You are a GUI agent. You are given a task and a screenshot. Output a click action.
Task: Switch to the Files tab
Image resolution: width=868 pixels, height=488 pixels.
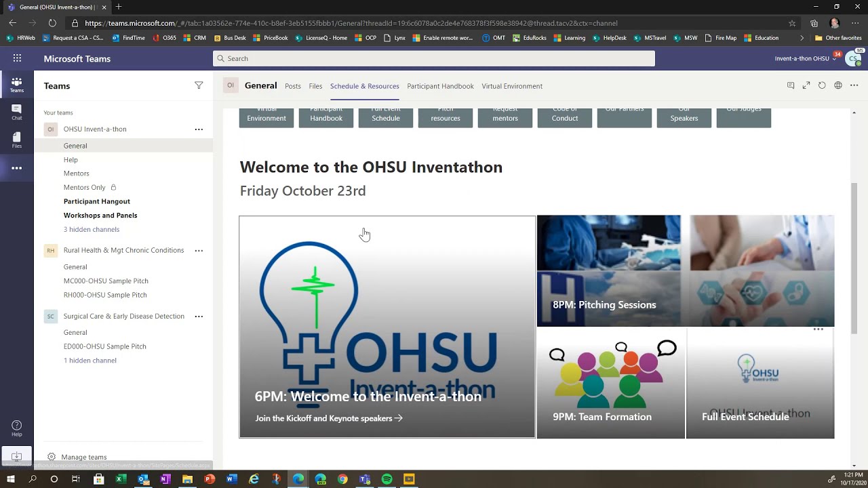pos(315,86)
